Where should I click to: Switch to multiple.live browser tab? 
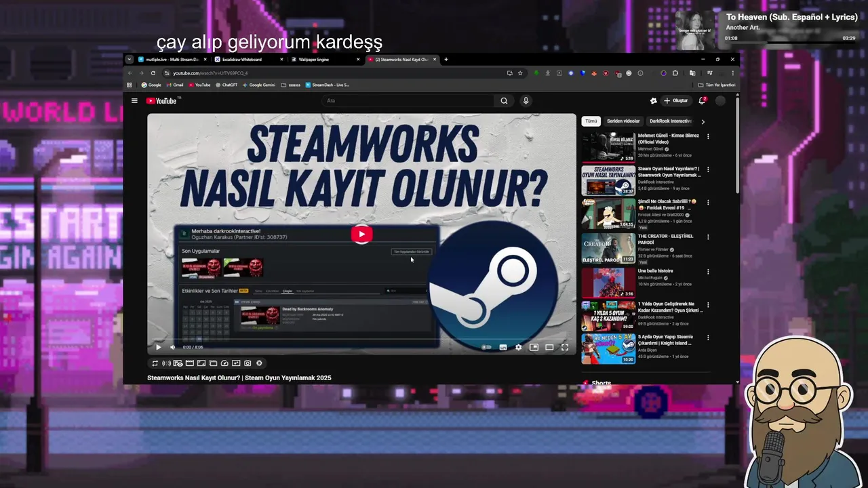click(172, 60)
